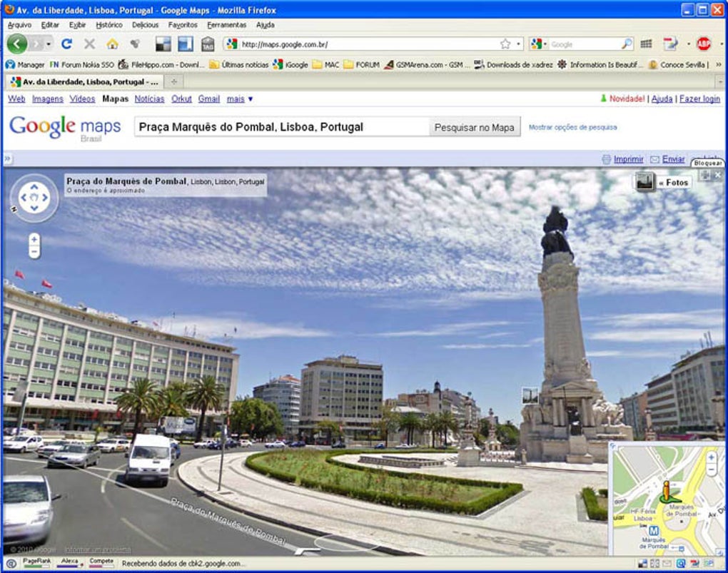
Task: Open the Delicious menu
Action: pyautogui.click(x=146, y=25)
